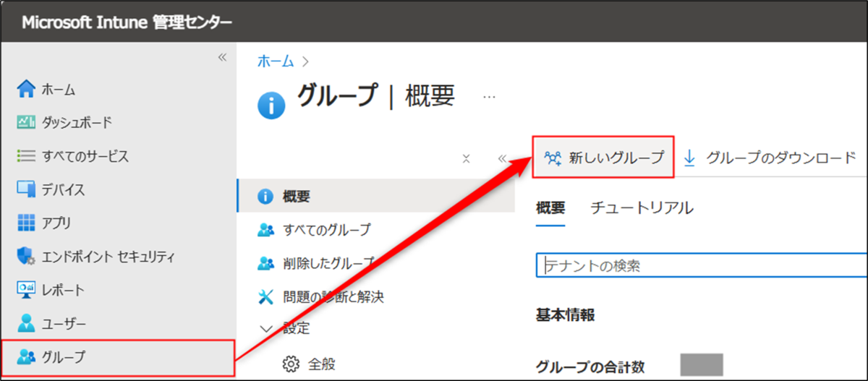The height and width of the screenshot is (381, 868).
Task: Click the すべてのサービス list icon
Action: (x=26, y=155)
